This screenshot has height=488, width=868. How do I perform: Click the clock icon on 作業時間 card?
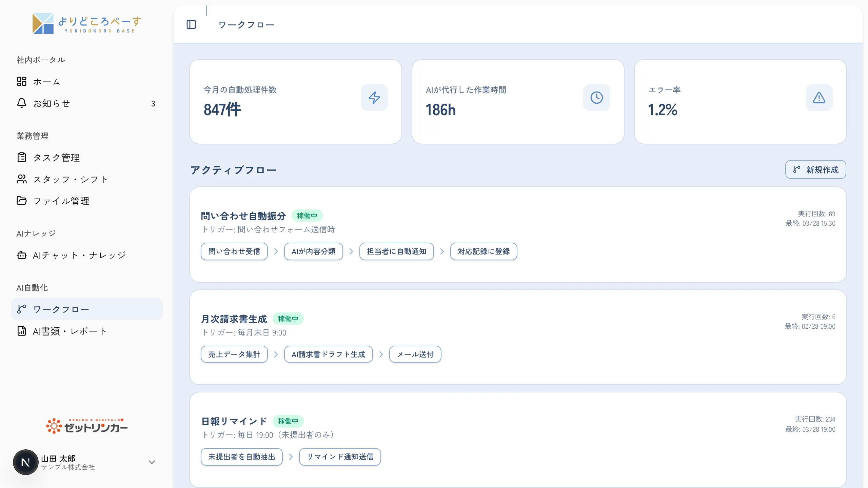click(x=597, y=98)
